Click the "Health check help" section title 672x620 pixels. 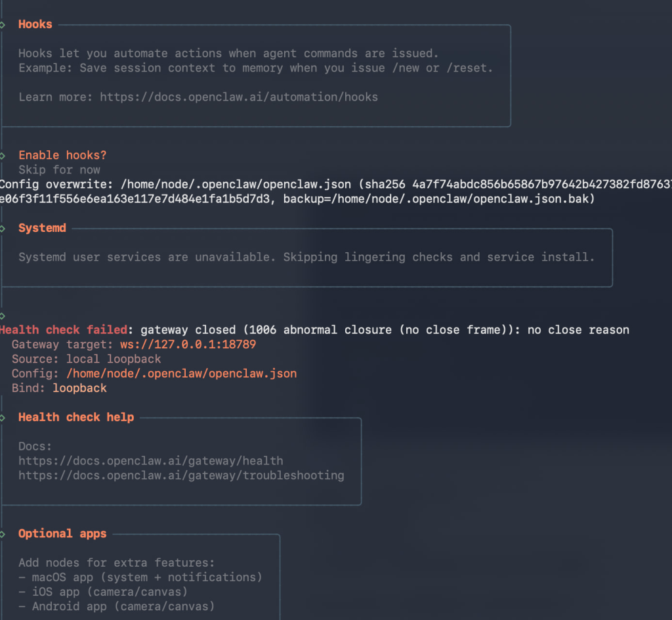(x=76, y=418)
